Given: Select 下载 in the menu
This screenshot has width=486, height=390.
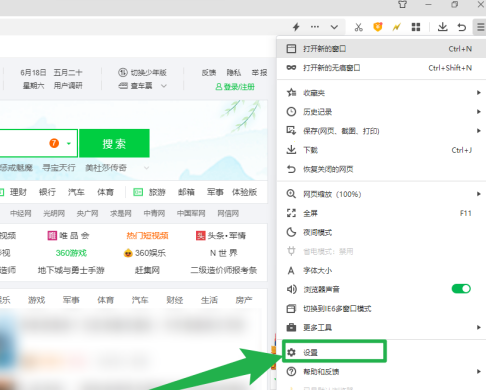Looking at the screenshot, I should [x=381, y=150].
